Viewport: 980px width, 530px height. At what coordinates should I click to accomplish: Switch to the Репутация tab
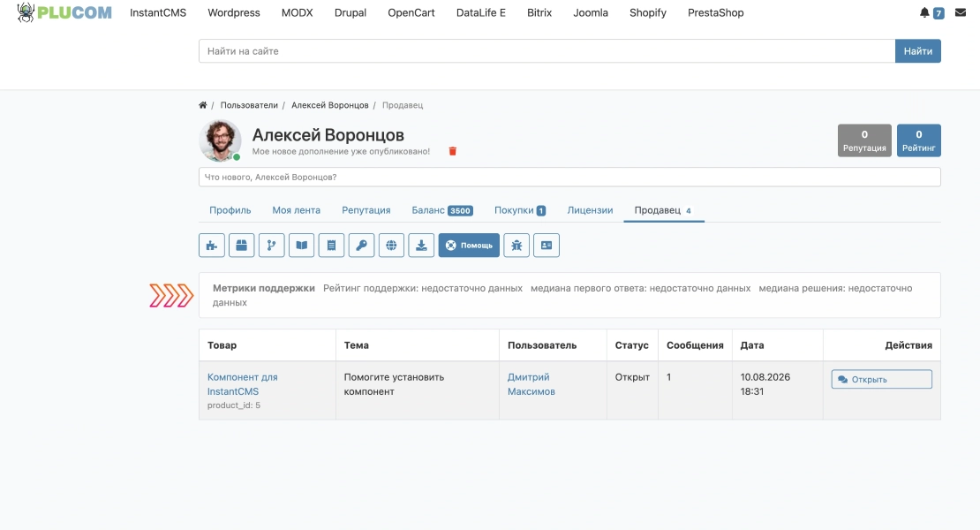366,210
